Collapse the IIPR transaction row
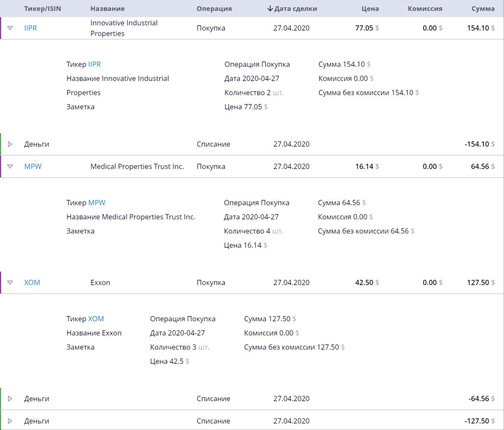This screenshot has width=504, height=430. (10, 28)
